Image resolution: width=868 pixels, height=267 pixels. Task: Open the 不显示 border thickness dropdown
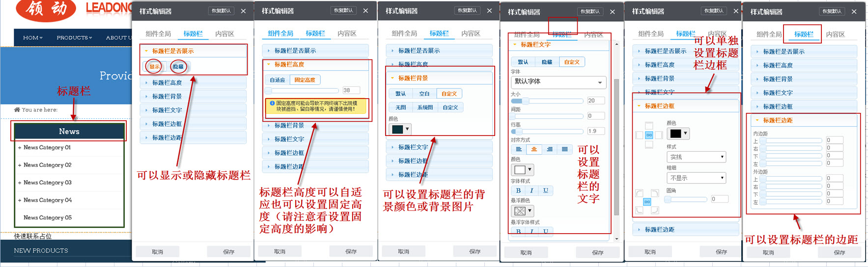pos(696,178)
